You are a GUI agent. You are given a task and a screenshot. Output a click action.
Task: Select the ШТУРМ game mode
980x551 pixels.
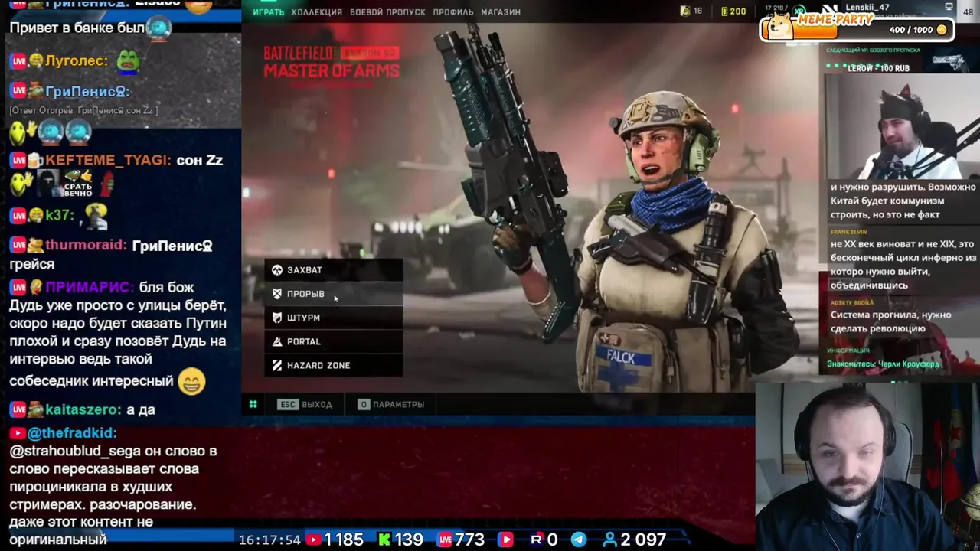click(334, 318)
